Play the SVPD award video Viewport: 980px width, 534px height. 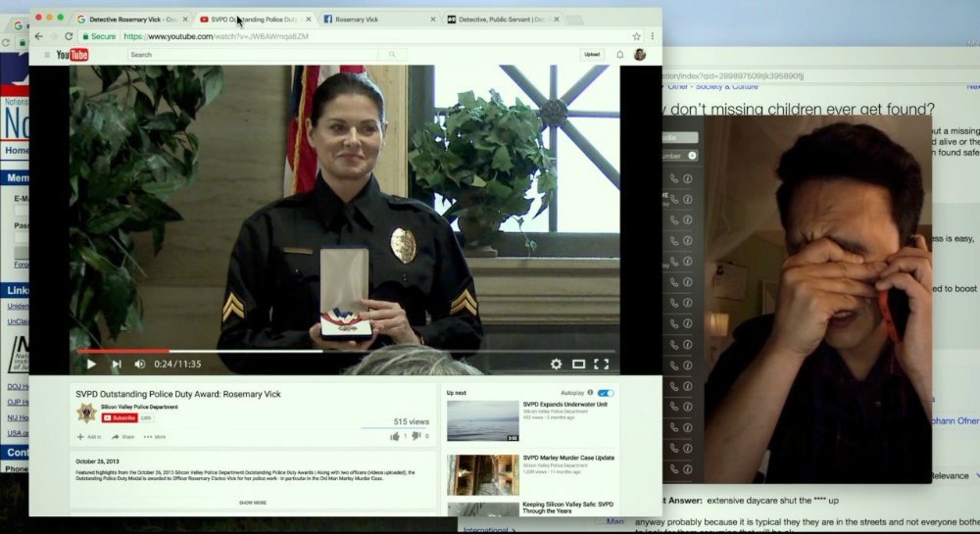coord(91,364)
